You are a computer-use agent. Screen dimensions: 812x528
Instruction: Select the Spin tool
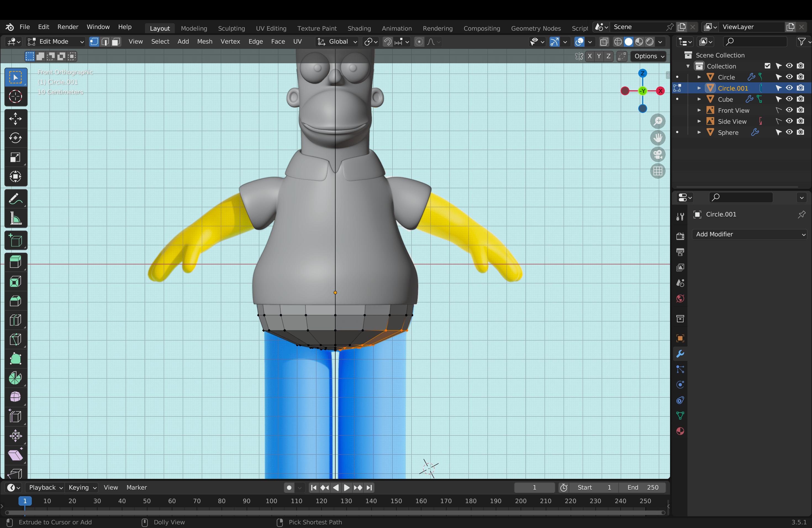(16, 378)
